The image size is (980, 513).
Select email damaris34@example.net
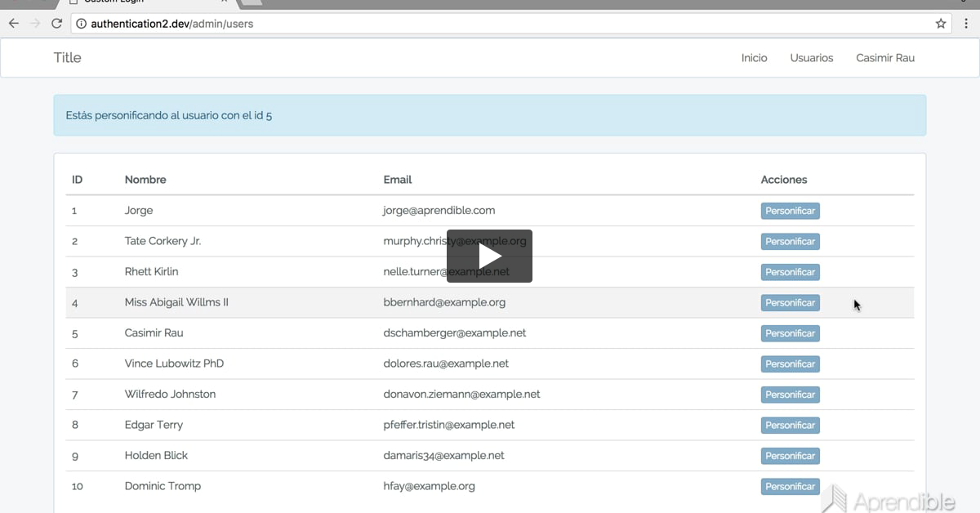443,456
